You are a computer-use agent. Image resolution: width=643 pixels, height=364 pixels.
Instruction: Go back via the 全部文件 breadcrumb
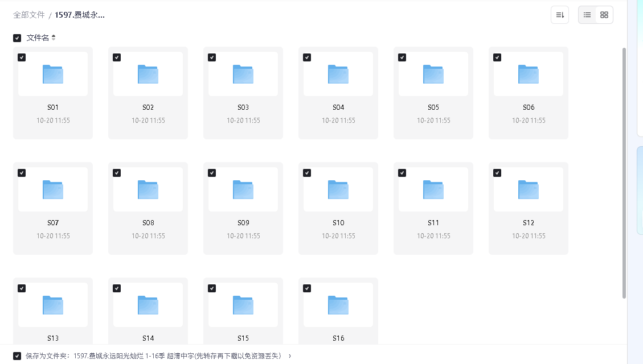[x=28, y=15]
